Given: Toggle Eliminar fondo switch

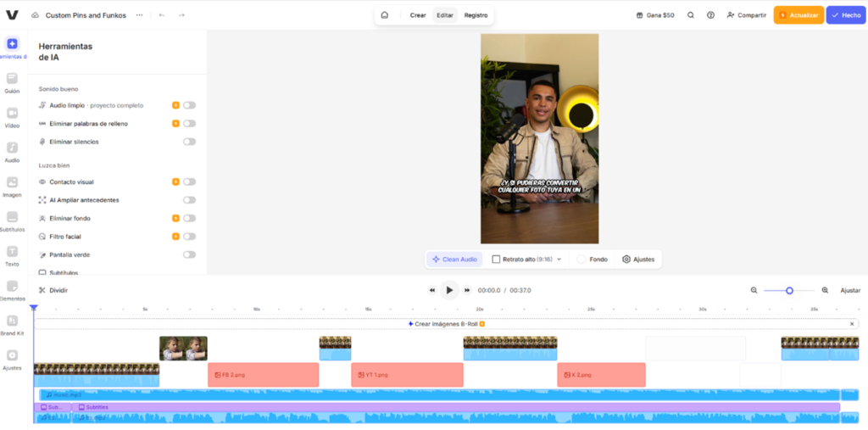Looking at the screenshot, I should pos(189,218).
